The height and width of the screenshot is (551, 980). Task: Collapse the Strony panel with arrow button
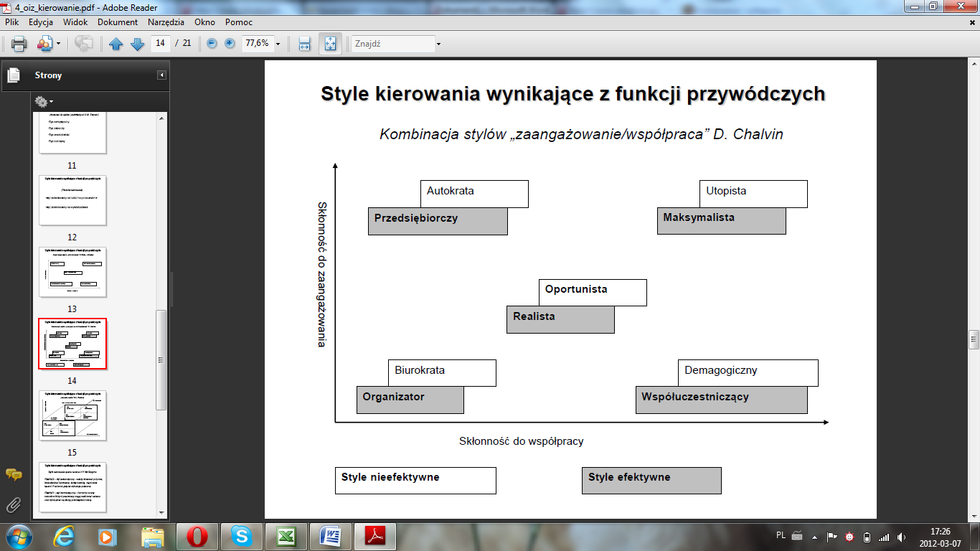tap(162, 75)
